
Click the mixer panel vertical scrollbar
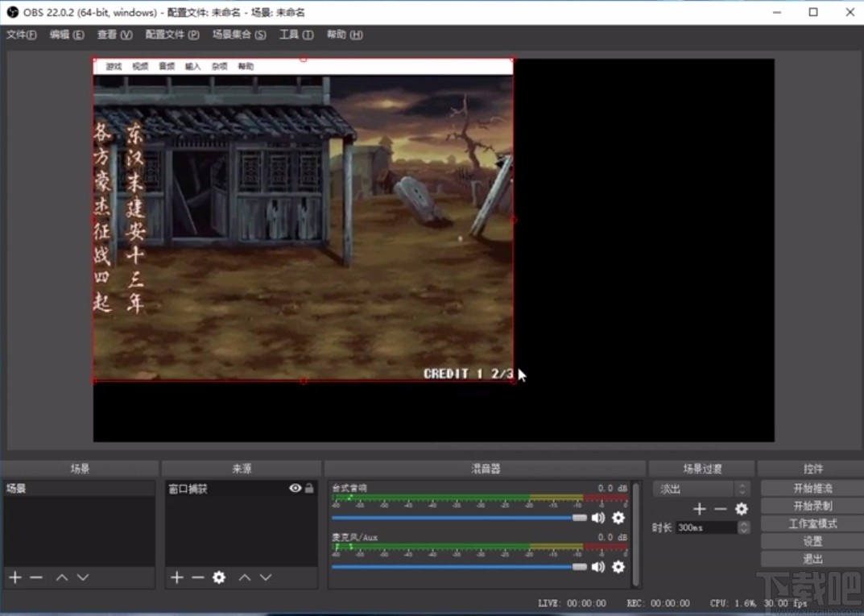click(636, 534)
